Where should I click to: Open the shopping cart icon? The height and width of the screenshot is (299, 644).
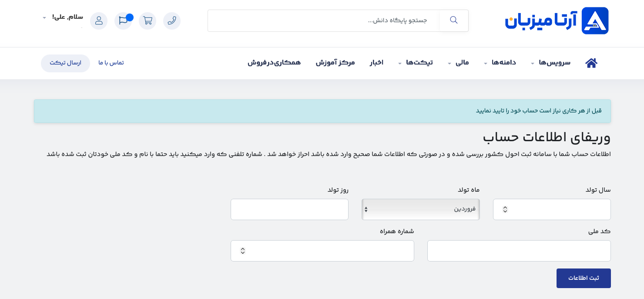coord(148,20)
